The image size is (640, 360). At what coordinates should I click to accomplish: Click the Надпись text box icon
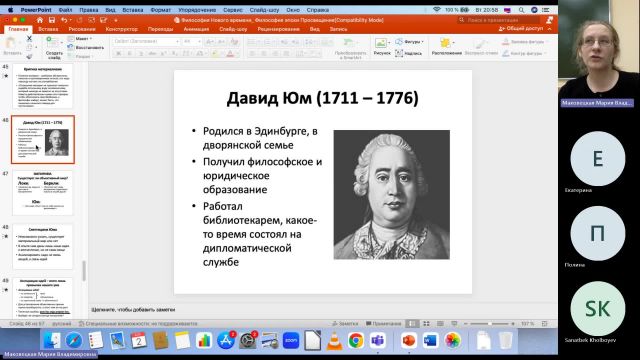399,53
